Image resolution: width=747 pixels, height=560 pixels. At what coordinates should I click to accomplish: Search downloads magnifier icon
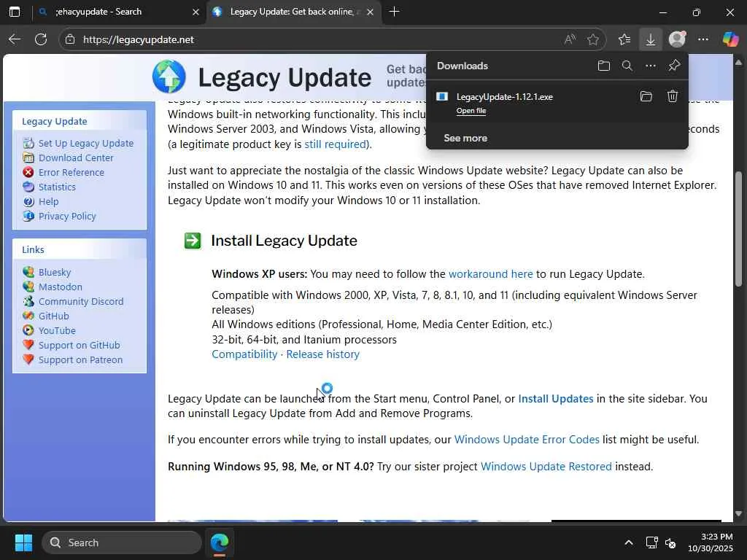tap(627, 66)
